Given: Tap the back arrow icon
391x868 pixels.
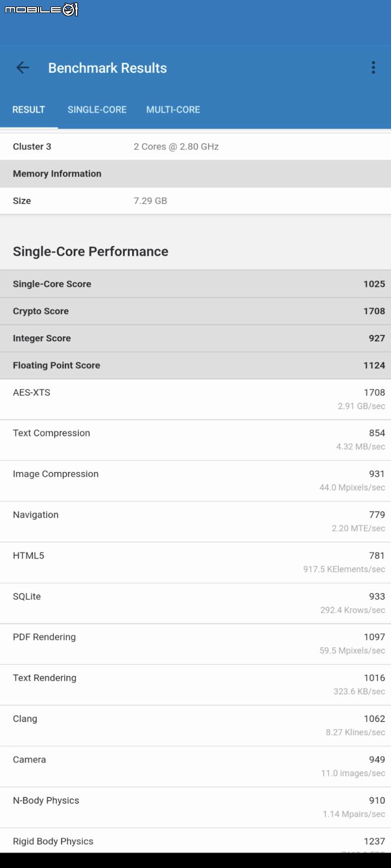Looking at the screenshot, I should click(23, 68).
